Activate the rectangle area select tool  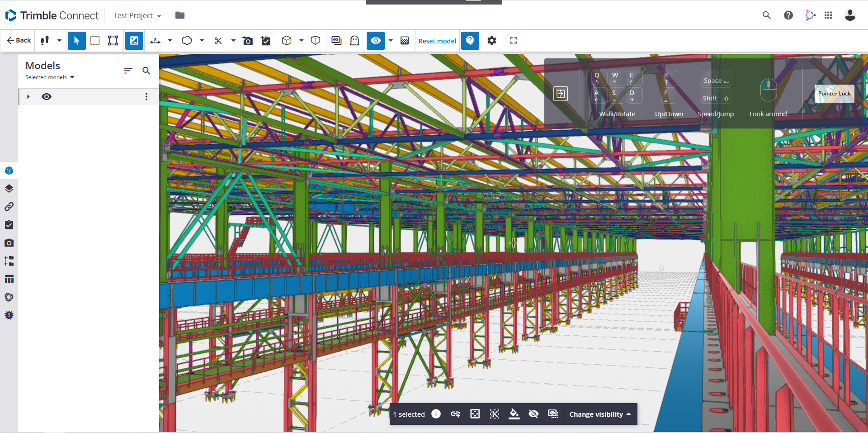[95, 41]
